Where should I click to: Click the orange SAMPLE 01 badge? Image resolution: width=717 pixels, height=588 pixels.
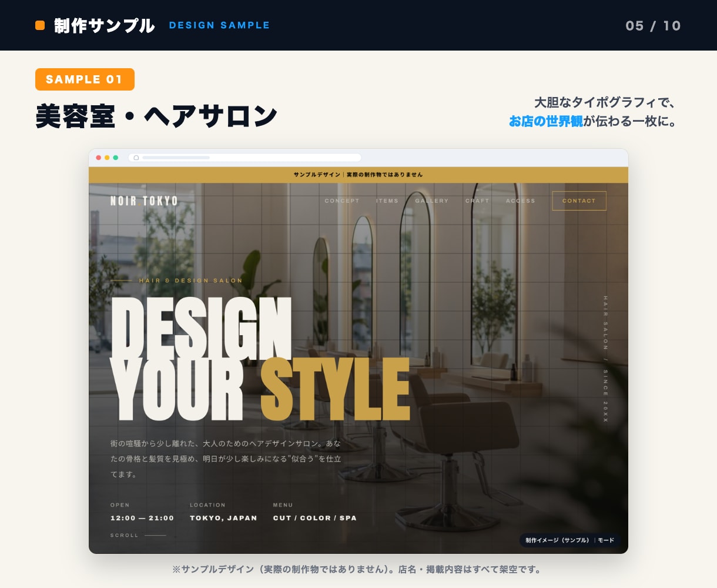pos(85,79)
